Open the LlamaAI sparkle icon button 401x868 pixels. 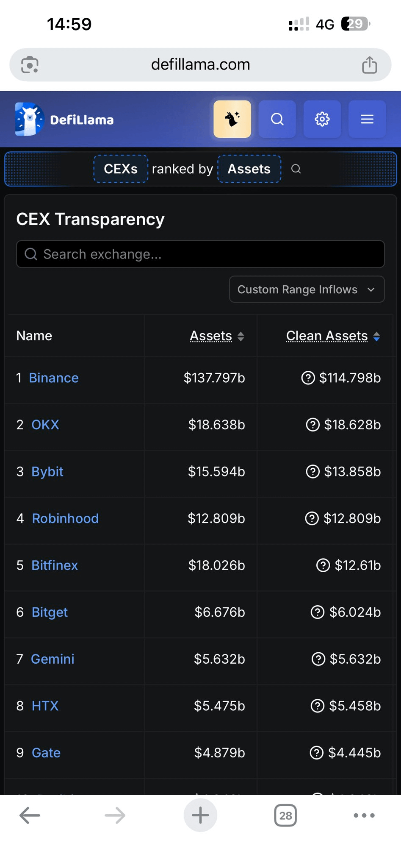(232, 119)
